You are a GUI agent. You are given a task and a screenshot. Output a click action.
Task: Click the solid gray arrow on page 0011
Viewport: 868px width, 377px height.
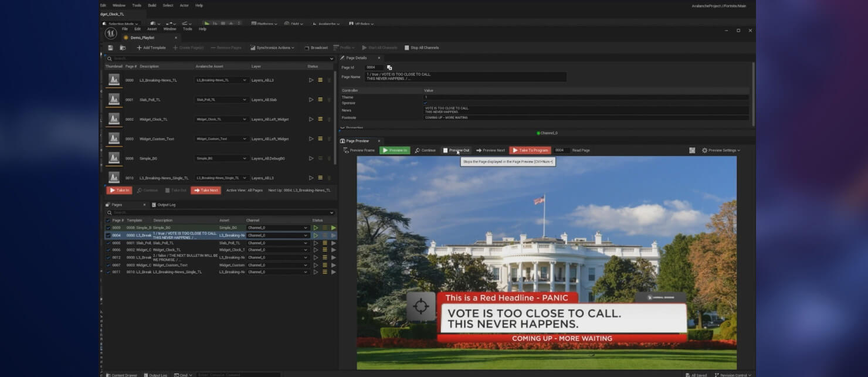[x=334, y=272]
